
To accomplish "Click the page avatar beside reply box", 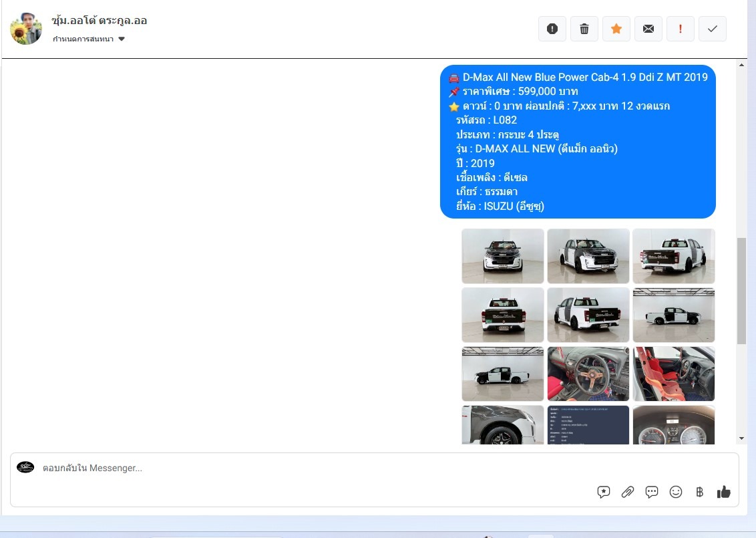I will 25,467.
